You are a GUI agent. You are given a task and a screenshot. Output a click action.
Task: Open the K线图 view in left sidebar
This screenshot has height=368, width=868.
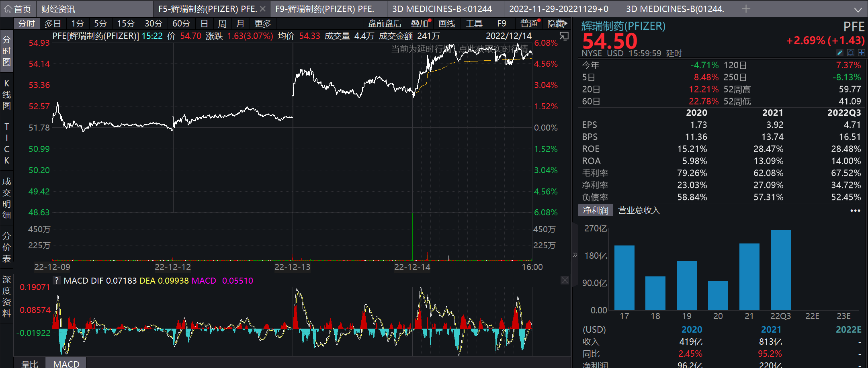coord(7,94)
